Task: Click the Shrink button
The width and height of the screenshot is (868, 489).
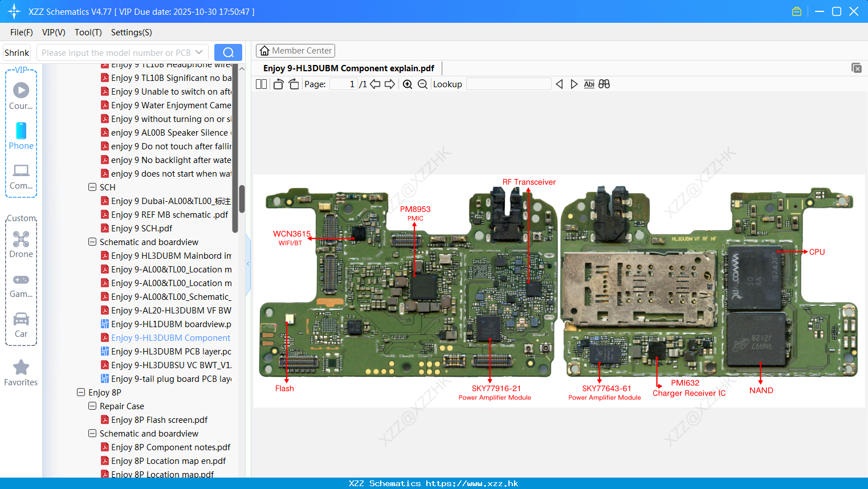Action: tap(17, 52)
